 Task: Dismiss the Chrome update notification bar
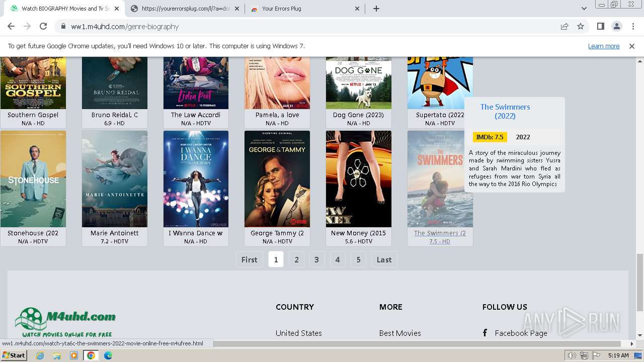click(632, 46)
